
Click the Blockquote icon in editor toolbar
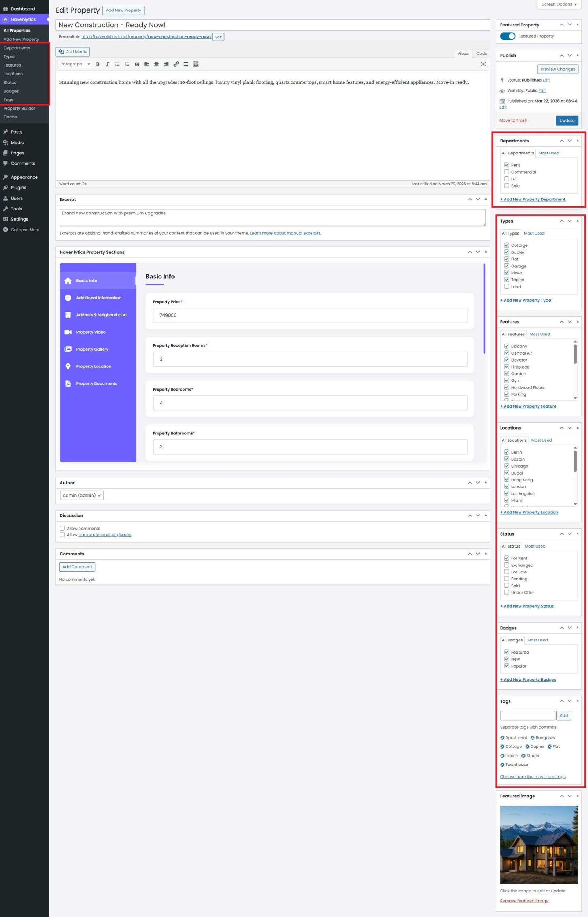click(137, 64)
